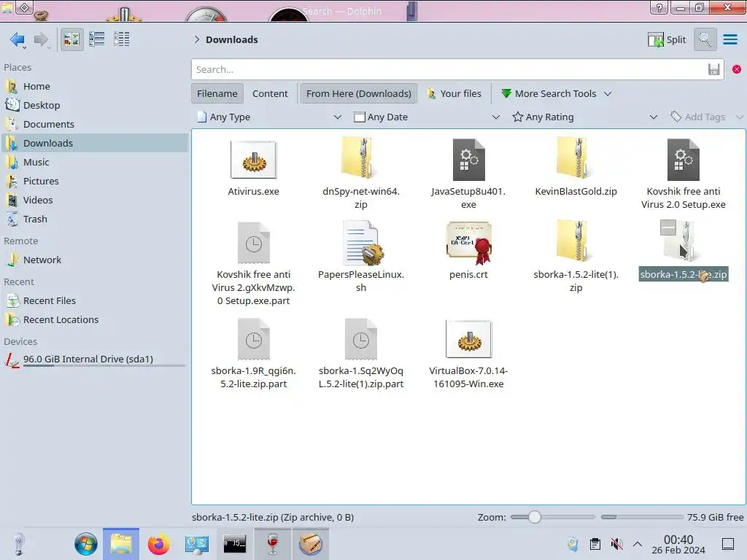Open the hamburger menu

point(729,39)
